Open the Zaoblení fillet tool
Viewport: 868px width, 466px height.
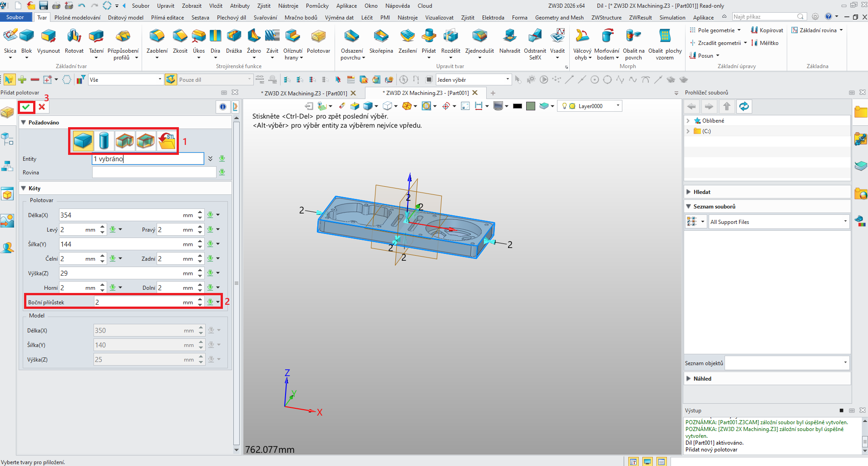[157, 41]
